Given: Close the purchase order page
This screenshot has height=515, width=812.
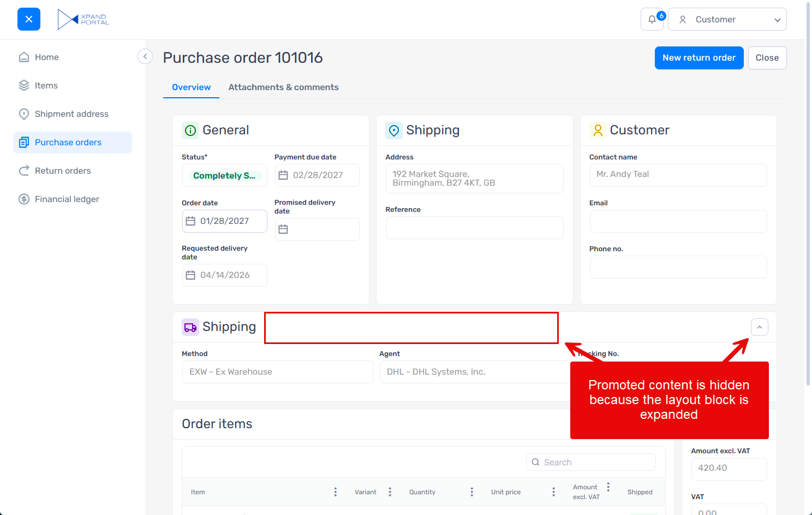Looking at the screenshot, I should [x=767, y=58].
